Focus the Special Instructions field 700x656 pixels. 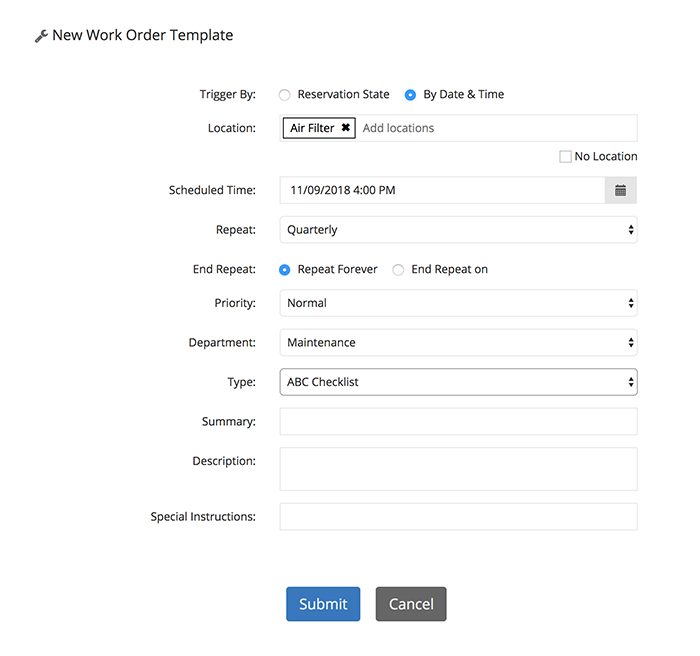coord(458,517)
